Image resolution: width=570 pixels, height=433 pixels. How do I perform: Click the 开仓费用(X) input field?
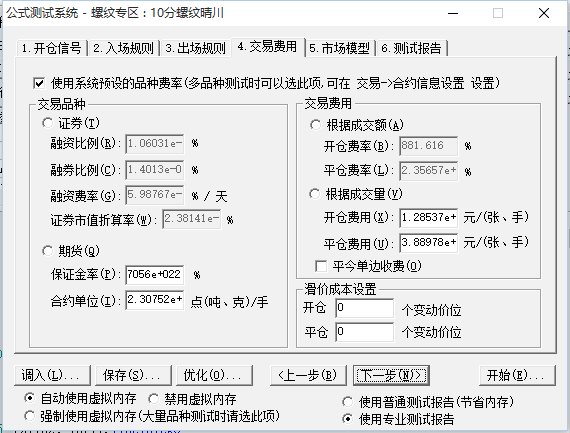(x=429, y=218)
